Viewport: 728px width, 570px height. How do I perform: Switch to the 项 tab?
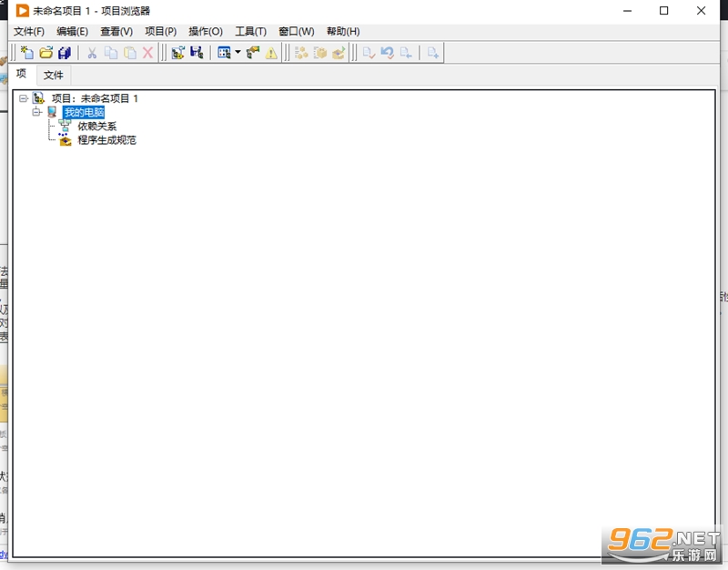(21, 74)
